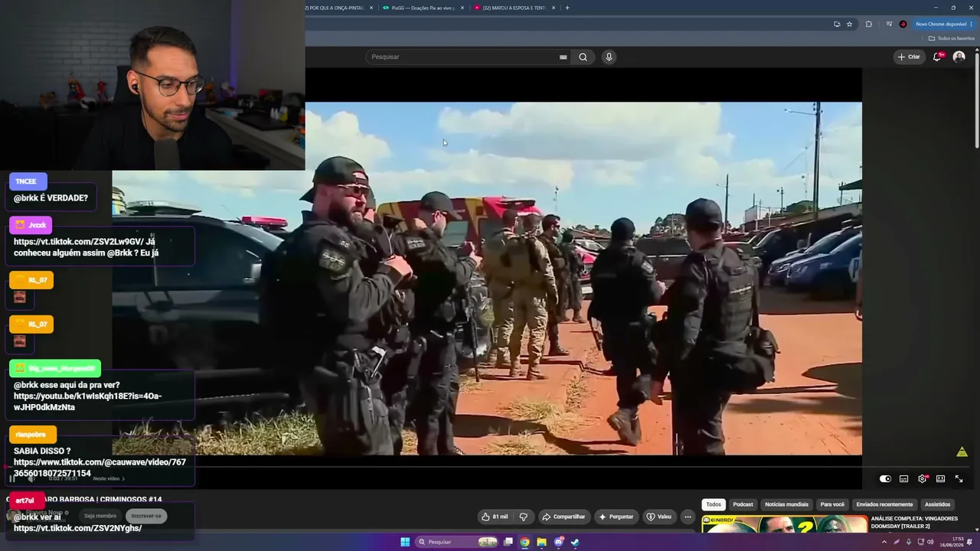Open the Chrome media controls icon
The height and width of the screenshot is (551, 980).
point(889,24)
